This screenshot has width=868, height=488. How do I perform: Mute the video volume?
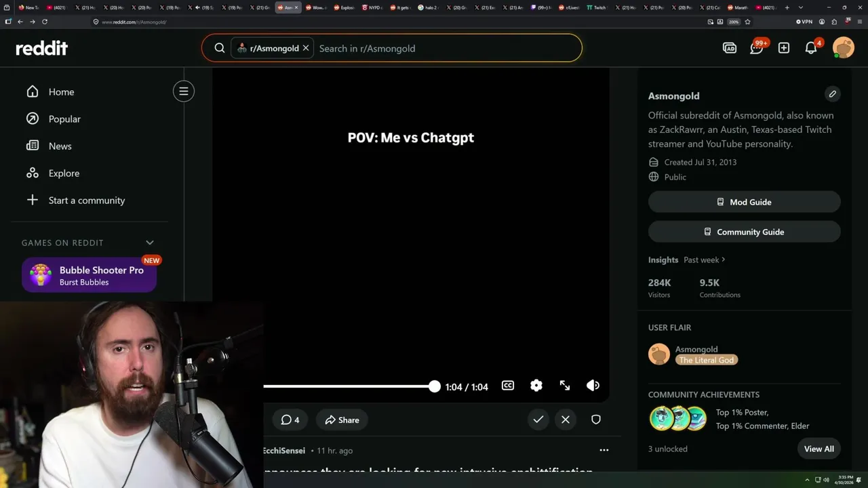tap(593, 386)
